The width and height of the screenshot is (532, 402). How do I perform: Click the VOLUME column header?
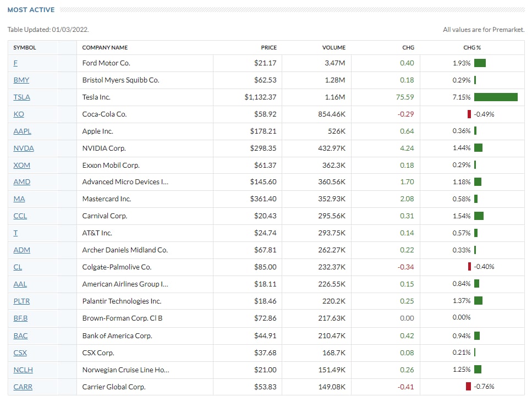click(x=333, y=48)
